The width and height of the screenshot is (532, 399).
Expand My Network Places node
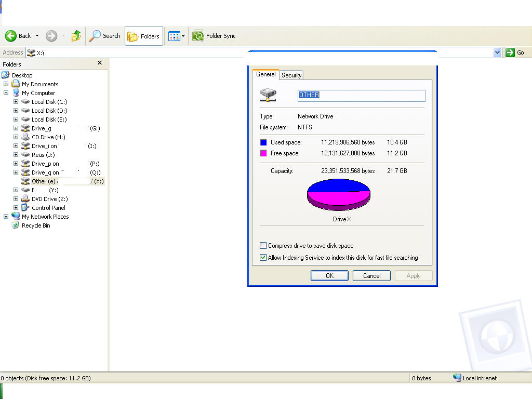(x=6, y=216)
